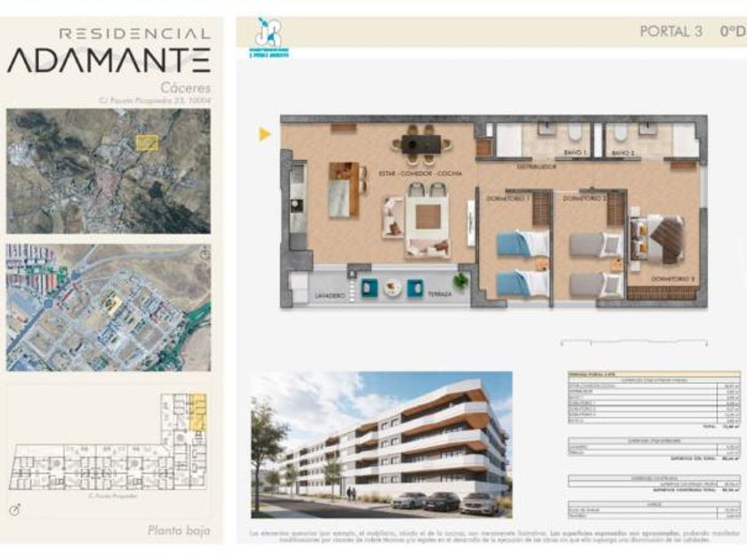747x560 pixels.
Task: Open the ground floor key plan diagram
Action: (x=108, y=442)
